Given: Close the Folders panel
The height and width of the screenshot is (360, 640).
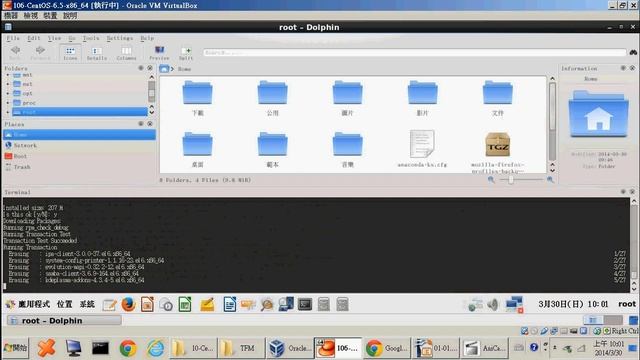Looking at the screenshot, I should tap(150, 68).
